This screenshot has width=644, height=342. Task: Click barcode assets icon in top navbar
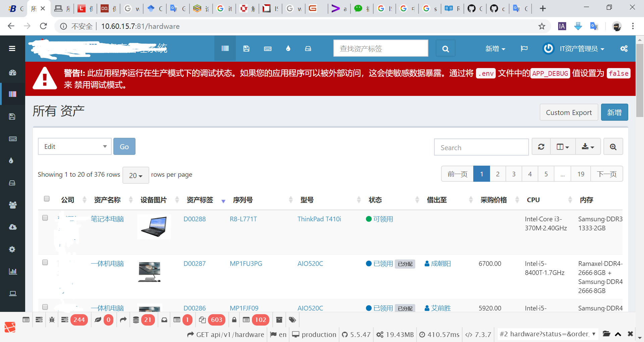(225, 49)
